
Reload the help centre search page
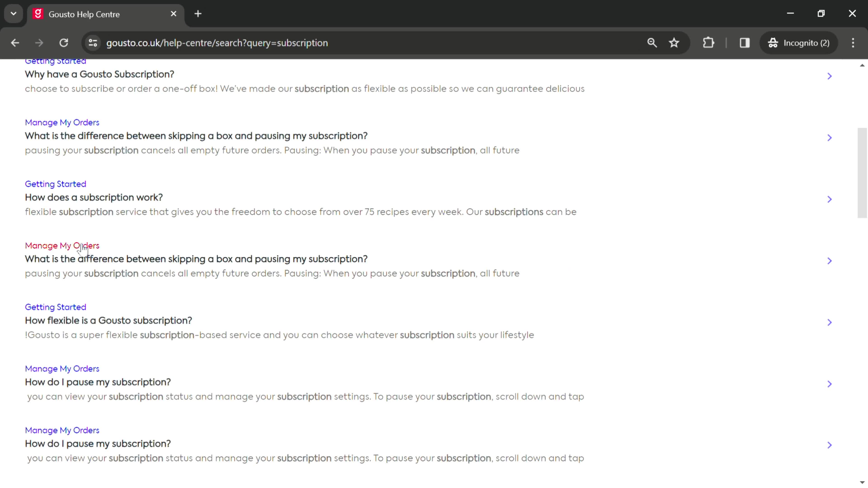point(64,43)
